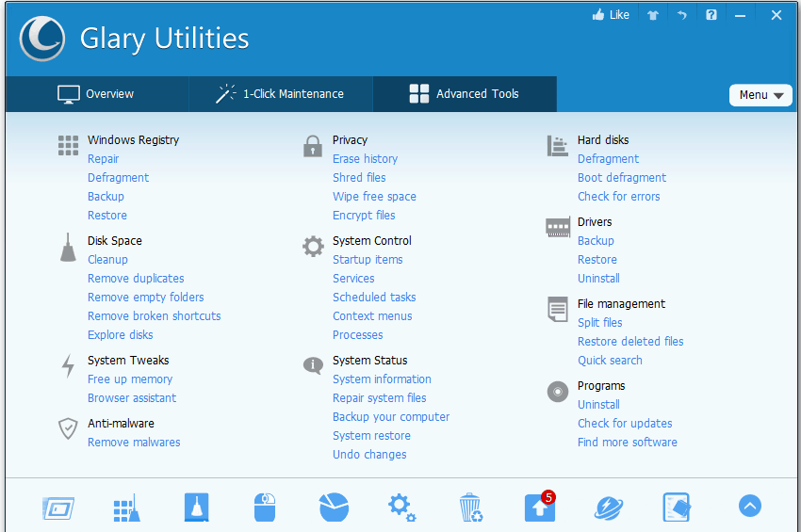Click the System Control gear icon
Image resolution: width=801 pixels, height=532 pixels.
click(x=313, y=247)
